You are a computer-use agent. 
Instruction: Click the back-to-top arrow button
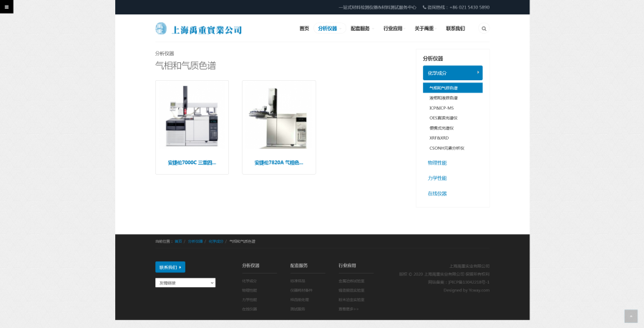tap(630, 316)
